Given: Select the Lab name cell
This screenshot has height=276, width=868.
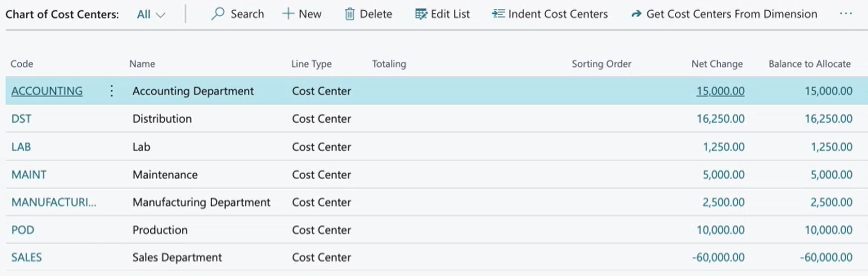Looking at the screenshot, I should pos(141,147).
